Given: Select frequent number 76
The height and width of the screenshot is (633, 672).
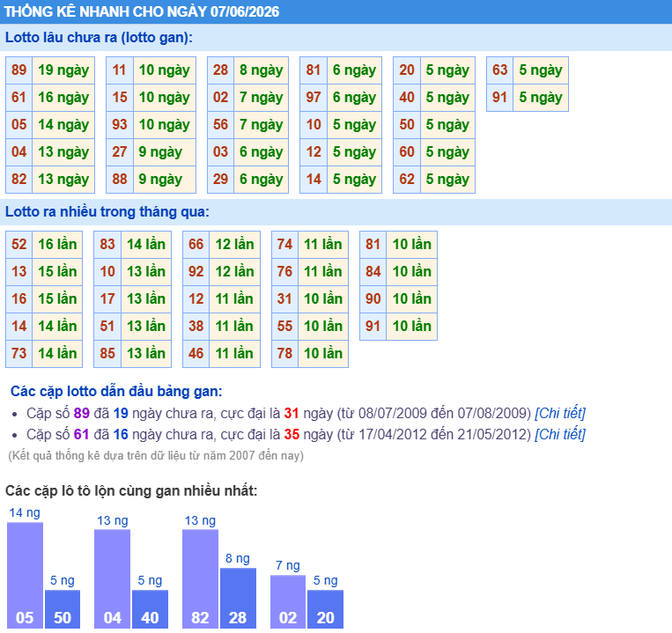Looking at the screenshot, I should 285,271.
